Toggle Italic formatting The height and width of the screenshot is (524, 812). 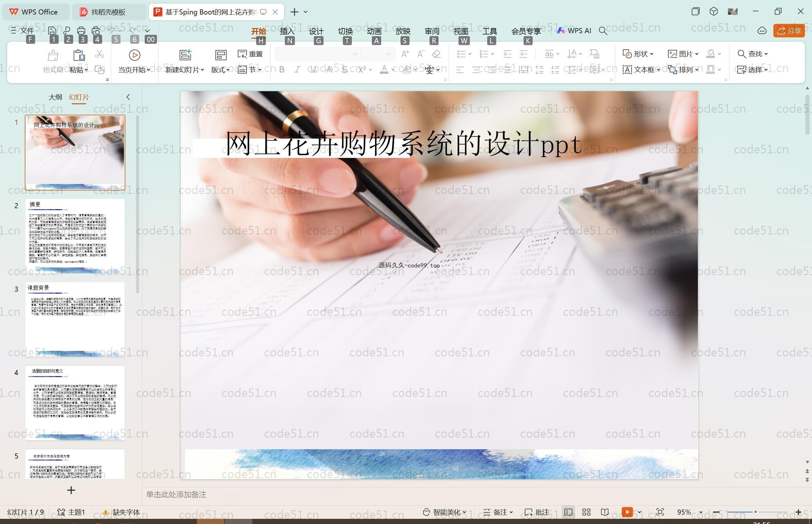point(297,70)
